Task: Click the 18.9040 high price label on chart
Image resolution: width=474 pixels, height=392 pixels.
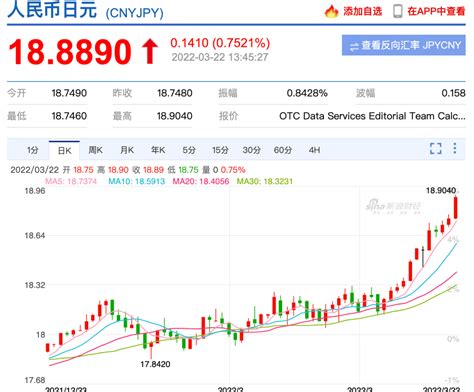Action: tap(441, 190)
